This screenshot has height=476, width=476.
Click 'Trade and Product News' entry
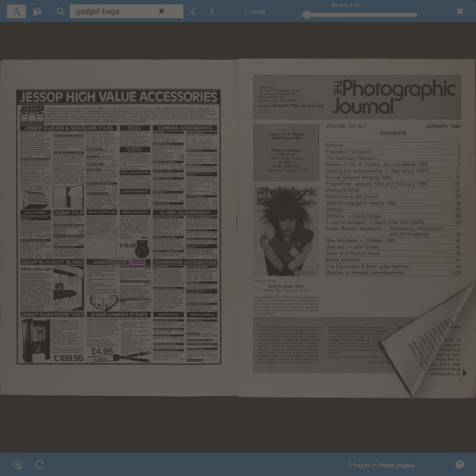[393, 254]
